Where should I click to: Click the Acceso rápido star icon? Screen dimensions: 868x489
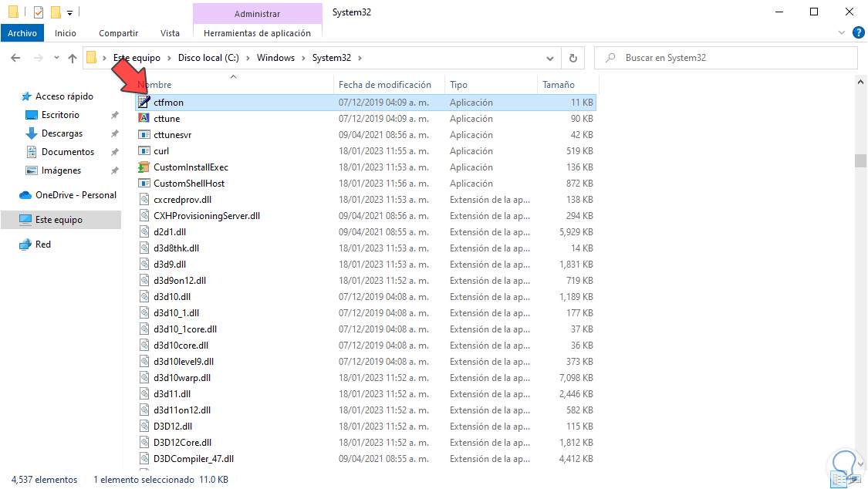pyautogui.click(x=26, y=96)
